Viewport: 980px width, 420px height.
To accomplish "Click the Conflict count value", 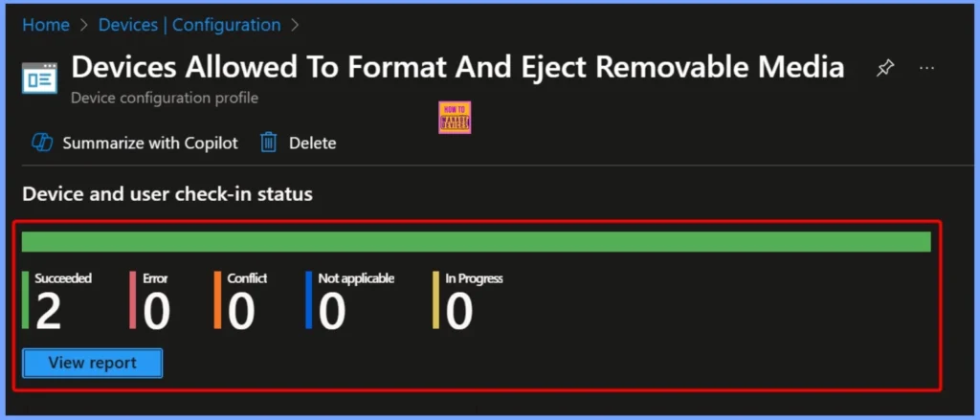I will click(x=241, y=312).
